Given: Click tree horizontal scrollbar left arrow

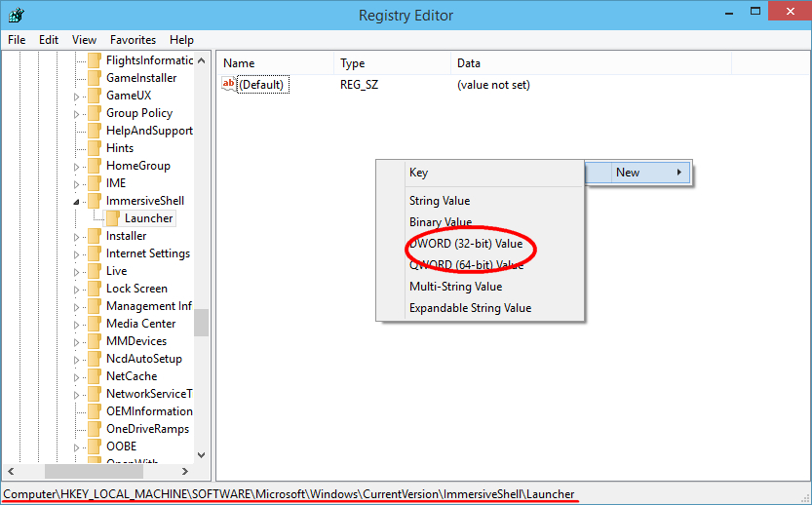Looking at the screenshot, I should [11, 471].
